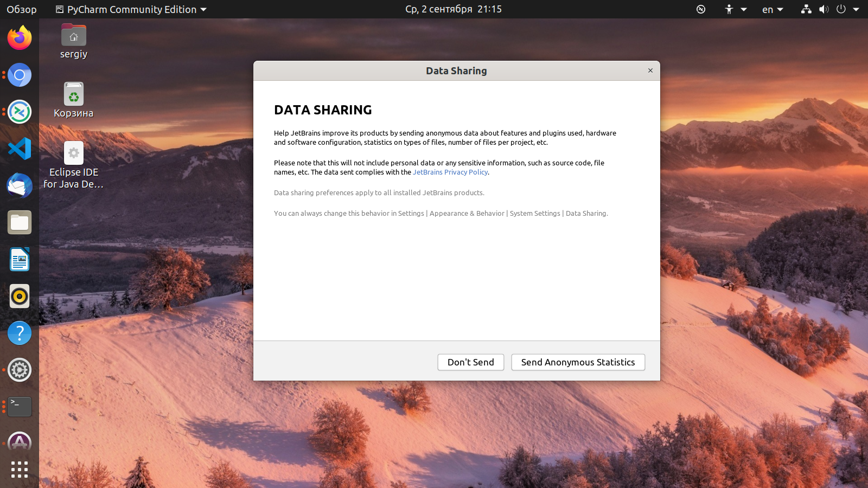Open the Корзина trash desktop icon
Viewport: 868px width, 488px height.
coord(74,100)
